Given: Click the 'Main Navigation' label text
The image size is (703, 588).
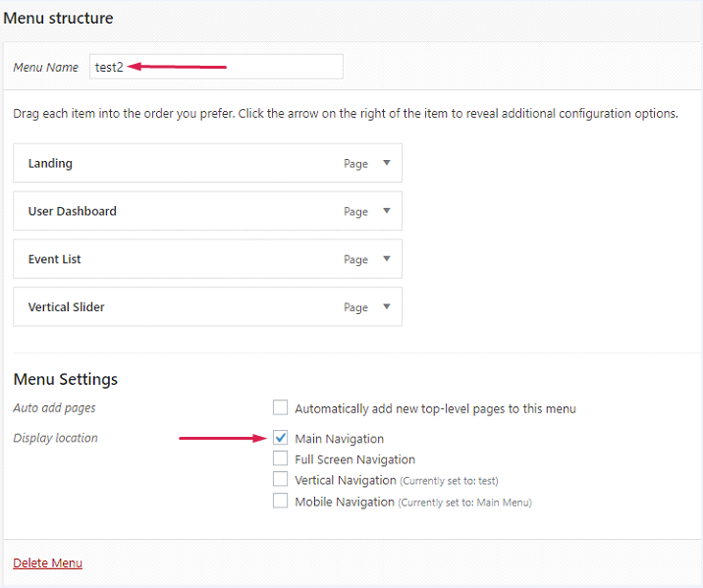Looking at the screenshot, I should (x=339, y=439).
